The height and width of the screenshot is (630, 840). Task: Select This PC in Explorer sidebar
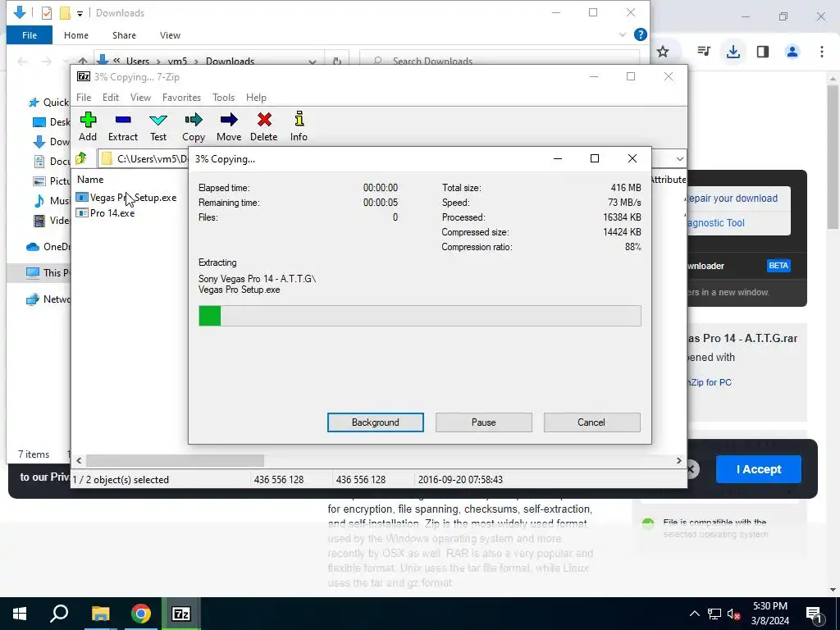[39, 272]
